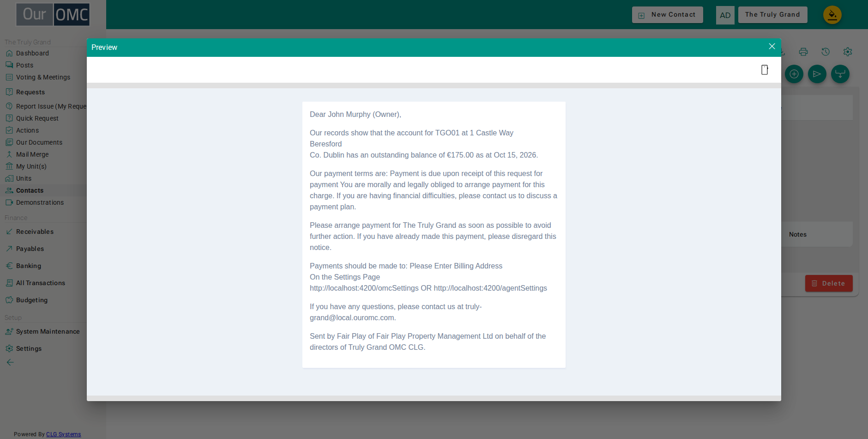Open Banking page
Viewport: 868px width, 439px height.
29,266
